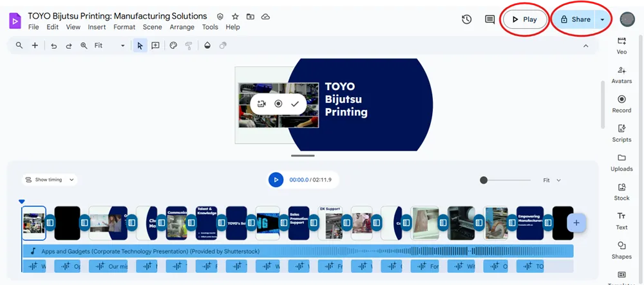The width and height of the screenshot is (644, 285).
Task: Open the comments panel icon
Action: [489, 19]
